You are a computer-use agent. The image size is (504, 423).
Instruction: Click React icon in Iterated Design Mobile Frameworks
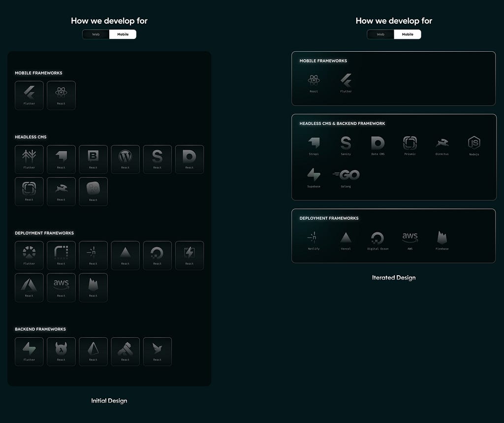tap(314, 80)
